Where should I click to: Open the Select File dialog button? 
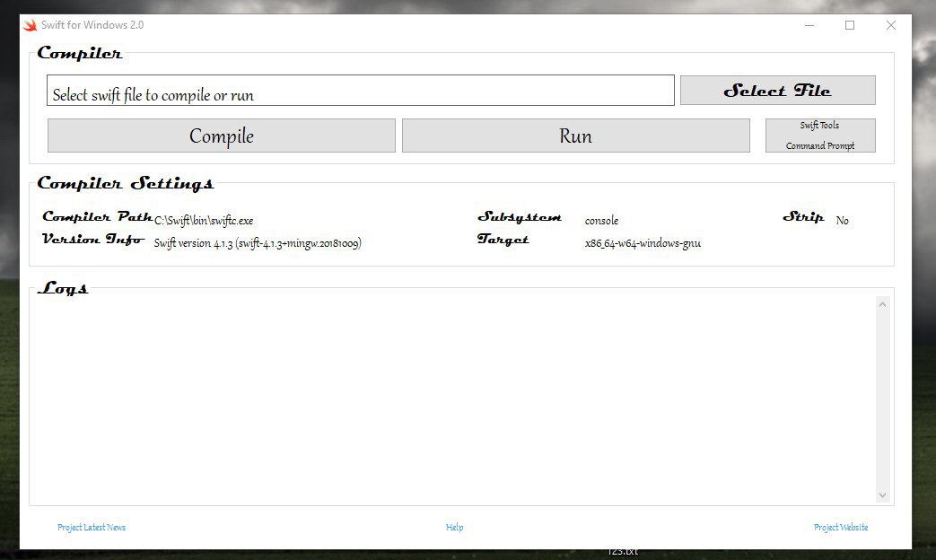click(778, 90)
